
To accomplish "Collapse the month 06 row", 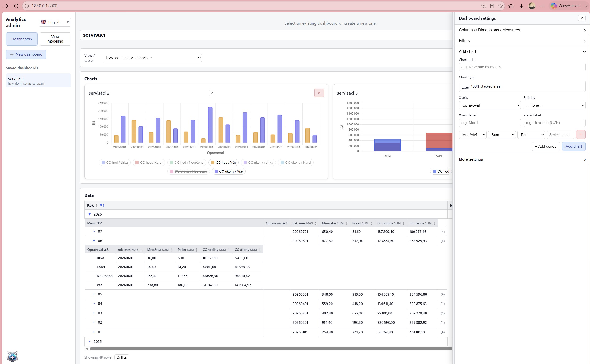I will (x=94, y=241).
